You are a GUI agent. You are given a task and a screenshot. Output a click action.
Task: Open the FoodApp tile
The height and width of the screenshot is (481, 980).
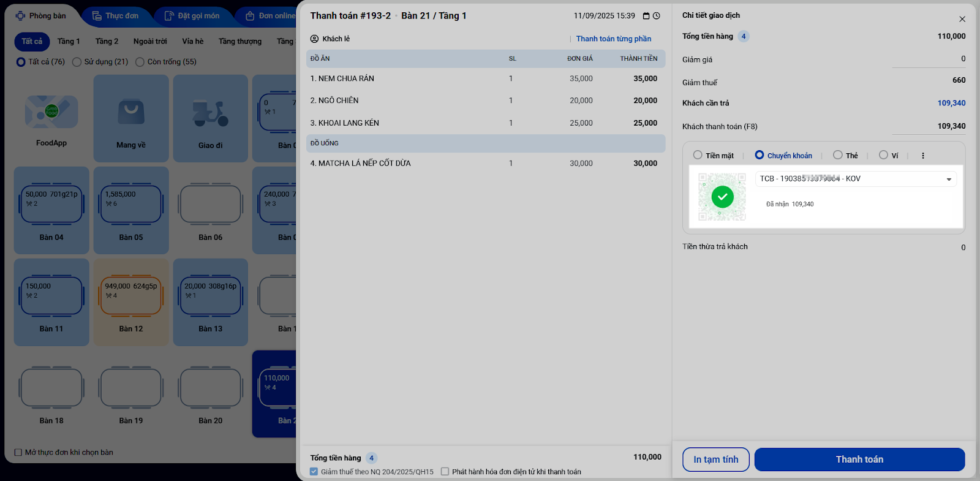51,118
